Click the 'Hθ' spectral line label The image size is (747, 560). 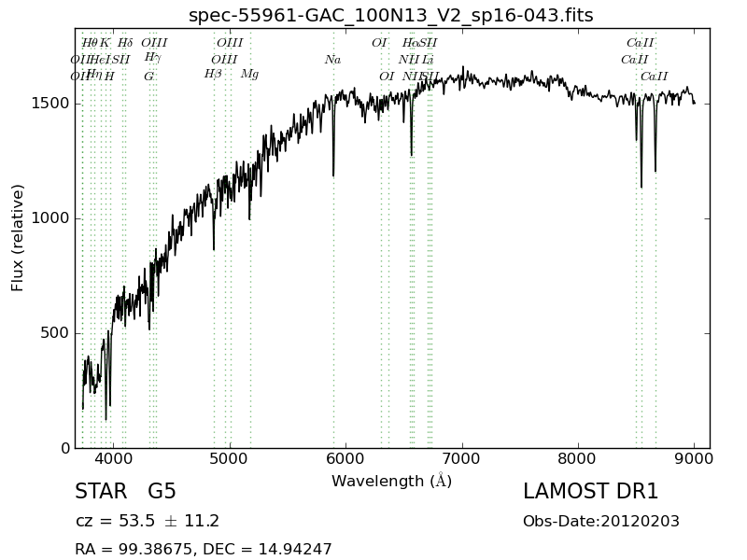[x=89, y=43]
